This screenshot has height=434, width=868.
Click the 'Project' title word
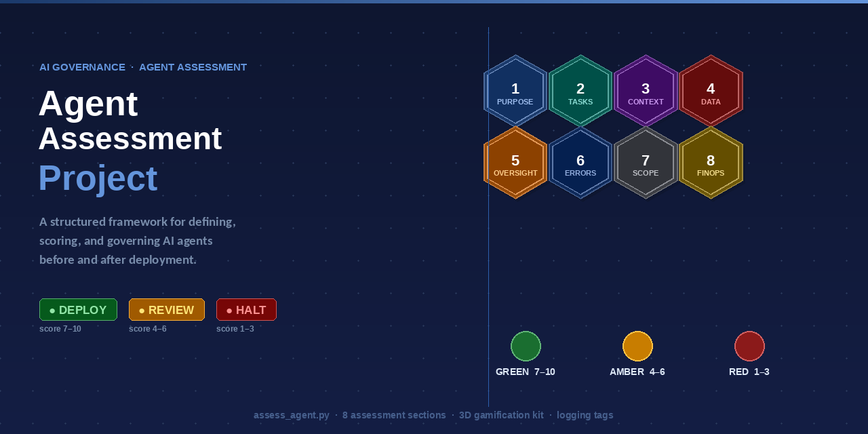point(98,178)
